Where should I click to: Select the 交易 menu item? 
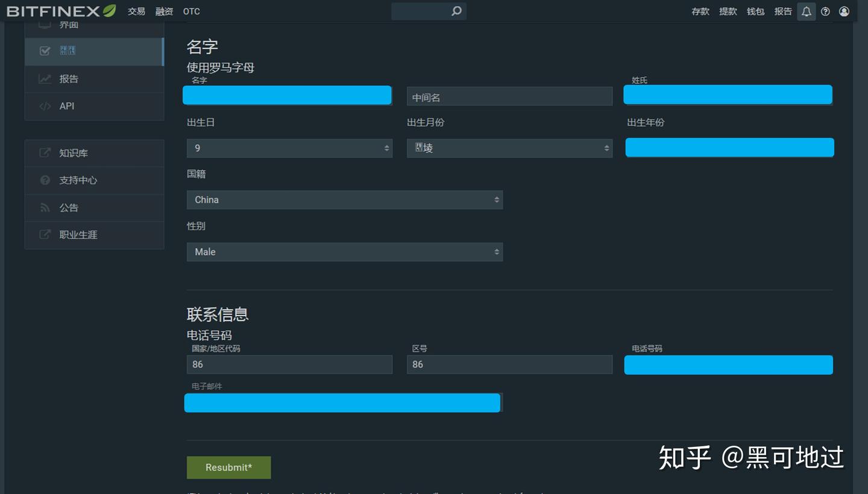coord(136,11)
